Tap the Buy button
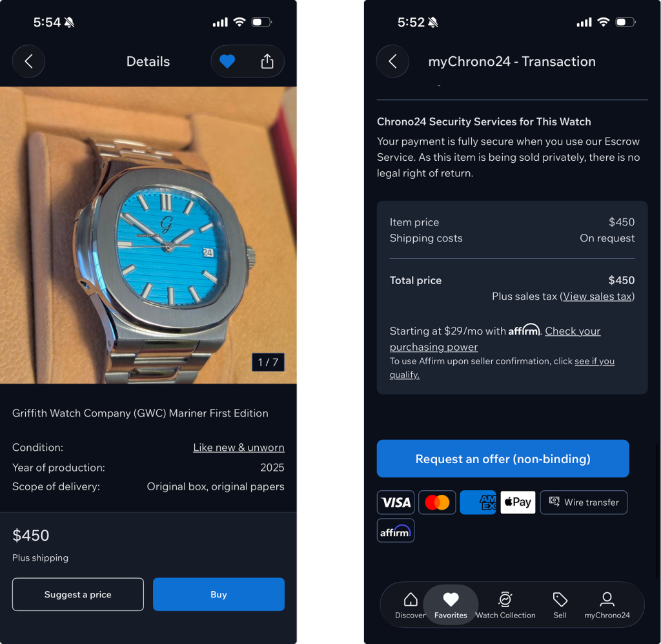Screen dimensions: 661x644 pyautogui.click(x=219, y=594)
